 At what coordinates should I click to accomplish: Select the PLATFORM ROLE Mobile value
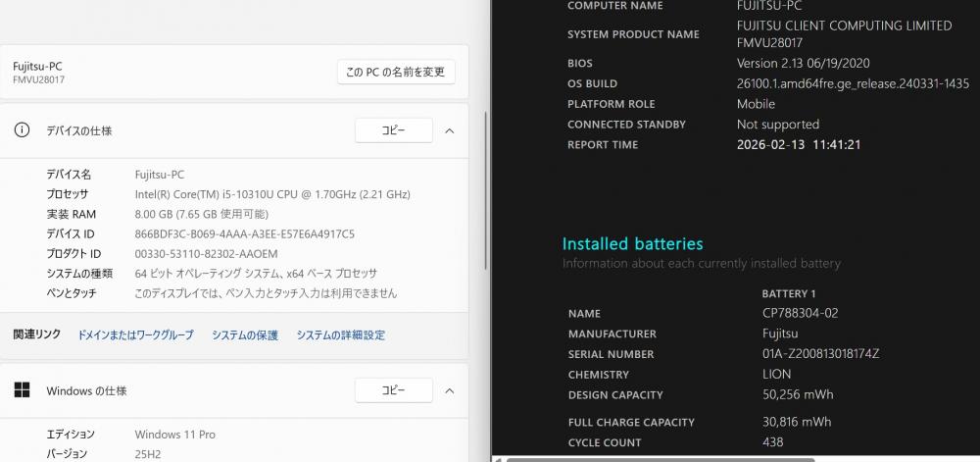(756, 104)
